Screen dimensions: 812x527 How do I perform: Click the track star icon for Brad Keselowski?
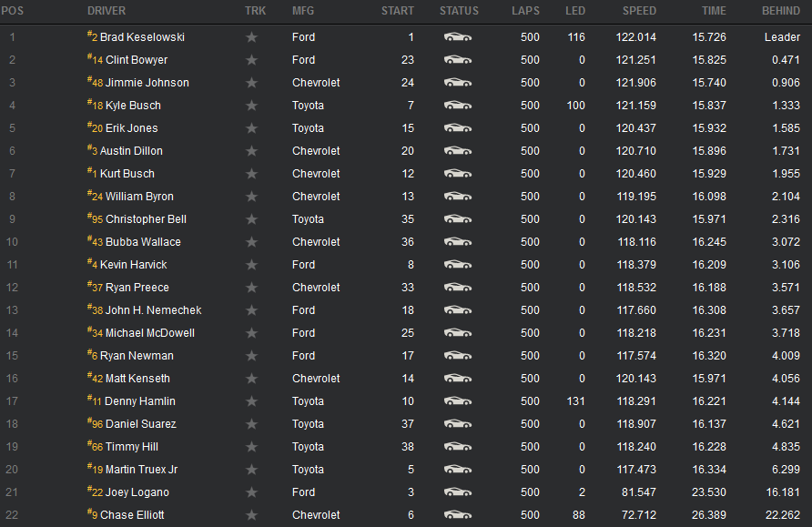[x=251, y=37]
